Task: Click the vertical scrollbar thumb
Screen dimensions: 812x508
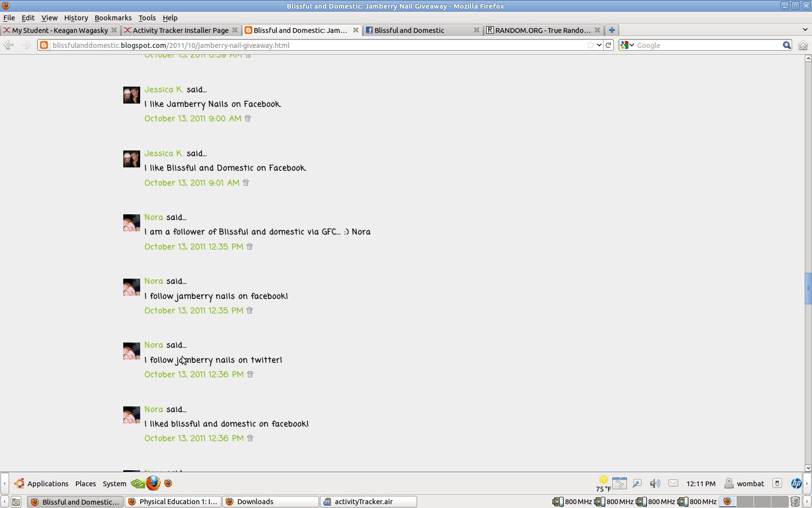Action: [x=808, y=288]
